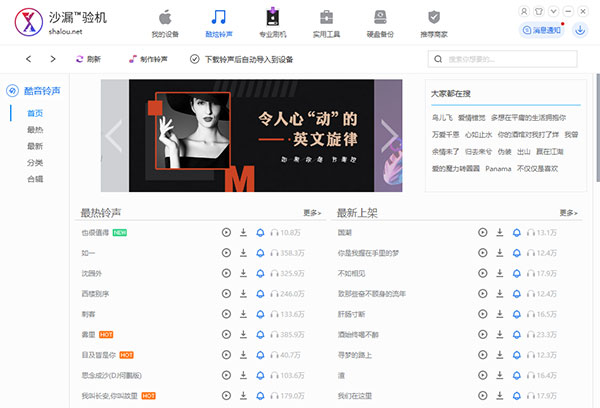Open the title bar dropdown menu arrow
600x408 pixels.
point(553,11)
